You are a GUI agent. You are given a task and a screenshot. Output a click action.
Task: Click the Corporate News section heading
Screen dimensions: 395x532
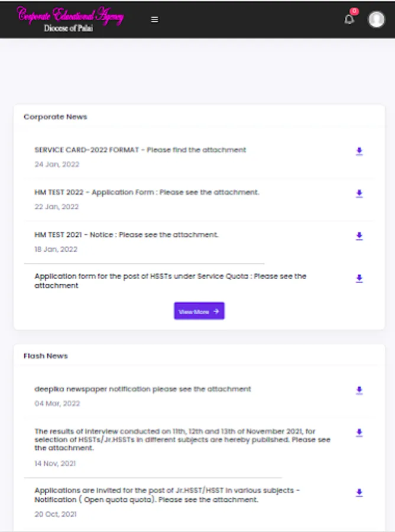(55, 117)
